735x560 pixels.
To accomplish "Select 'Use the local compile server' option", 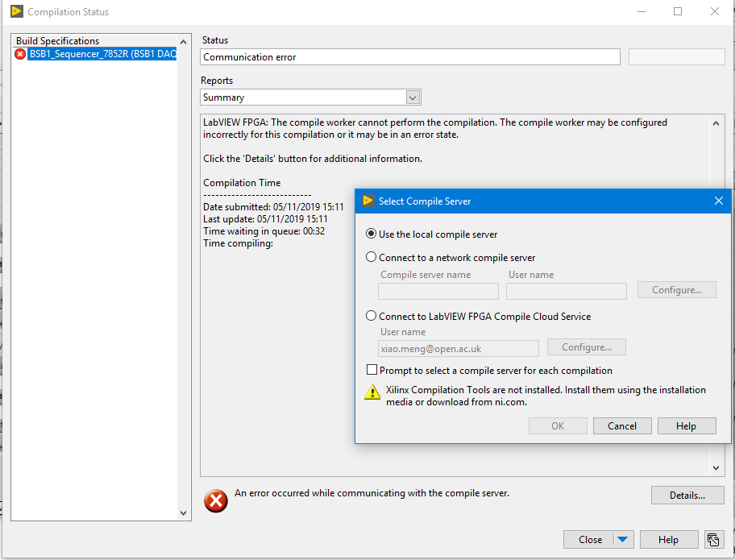I will pos(372,234).
